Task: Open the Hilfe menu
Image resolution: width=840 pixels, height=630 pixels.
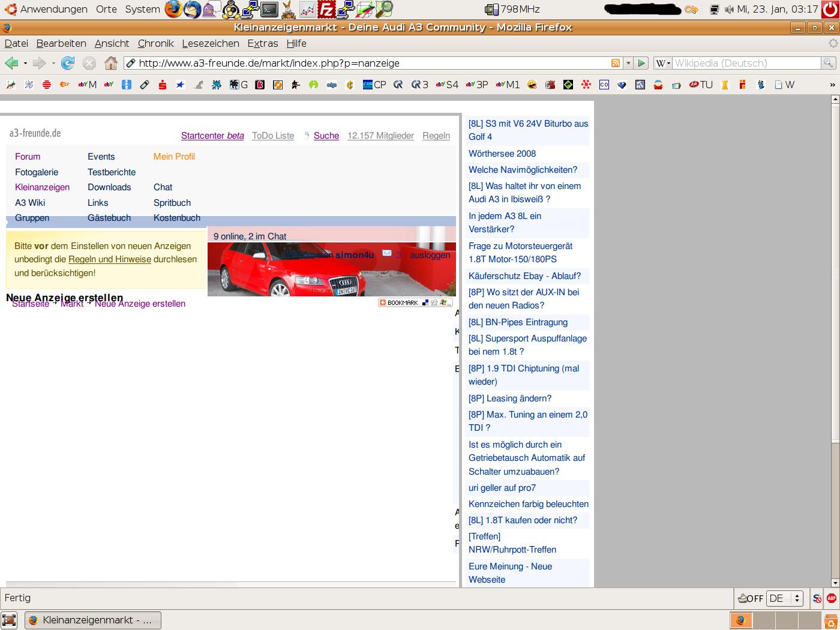Action: click(x=296, y=43)
